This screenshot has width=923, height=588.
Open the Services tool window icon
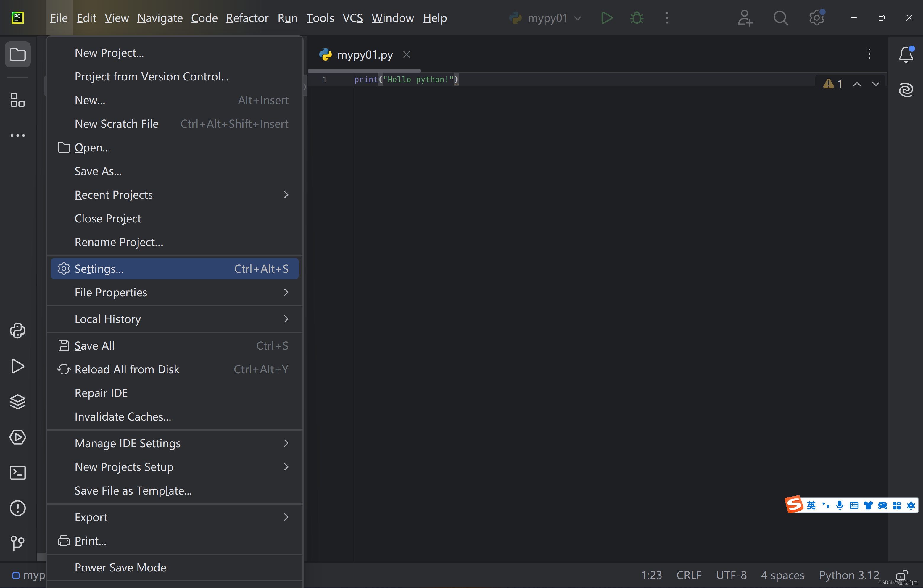click(x=18, y=437)
